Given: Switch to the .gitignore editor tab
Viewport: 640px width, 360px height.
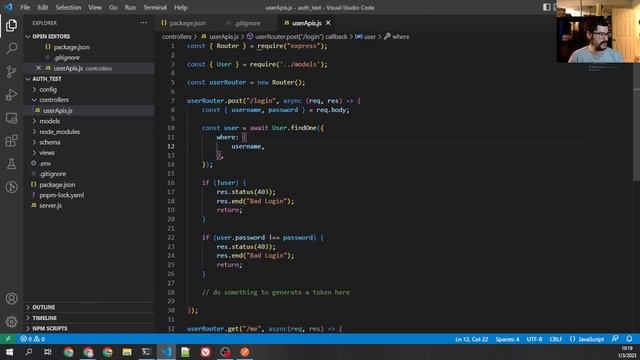Looking at the screenshot, I should click(x=247, y=23).
